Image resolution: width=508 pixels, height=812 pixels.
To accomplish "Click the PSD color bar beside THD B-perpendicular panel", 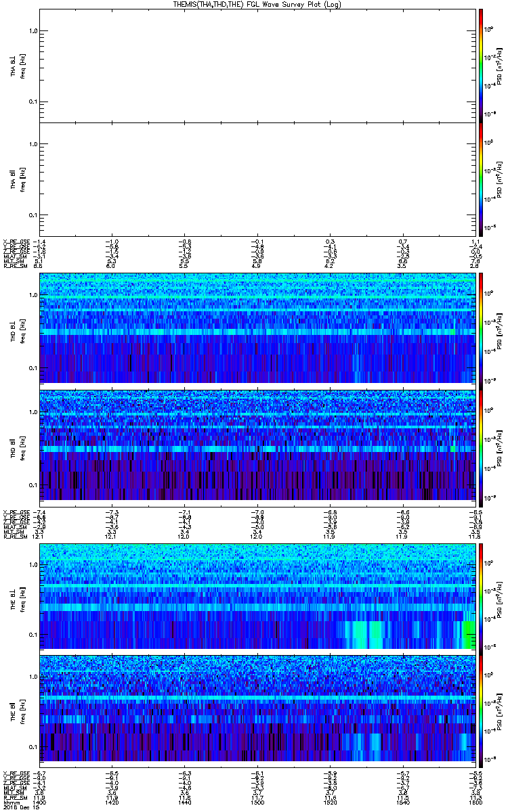I will click(x=481, y=328).
